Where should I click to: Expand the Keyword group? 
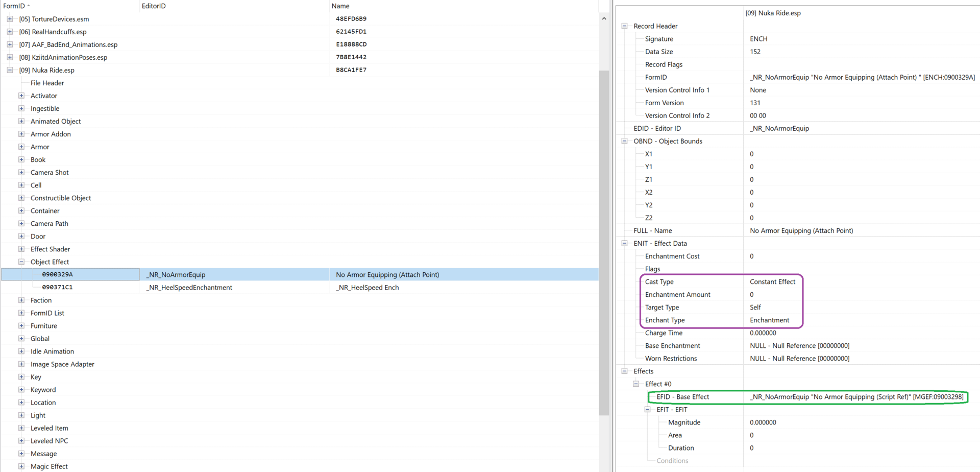point(21,389)
